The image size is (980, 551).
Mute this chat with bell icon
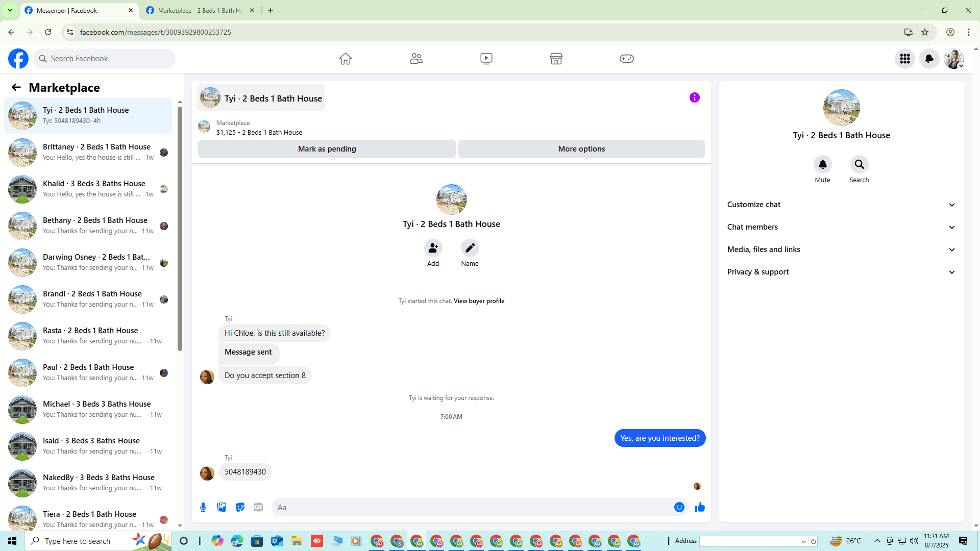pos(822,164)
